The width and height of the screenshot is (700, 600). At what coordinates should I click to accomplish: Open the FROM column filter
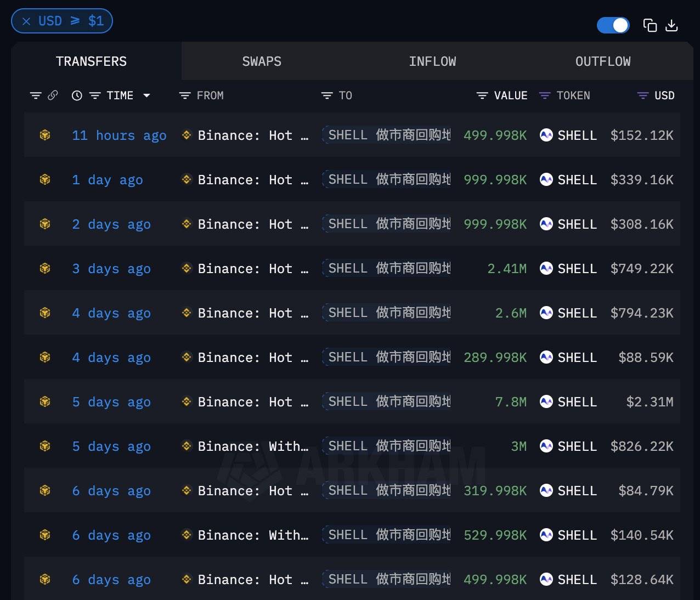(x=185, y=95)
